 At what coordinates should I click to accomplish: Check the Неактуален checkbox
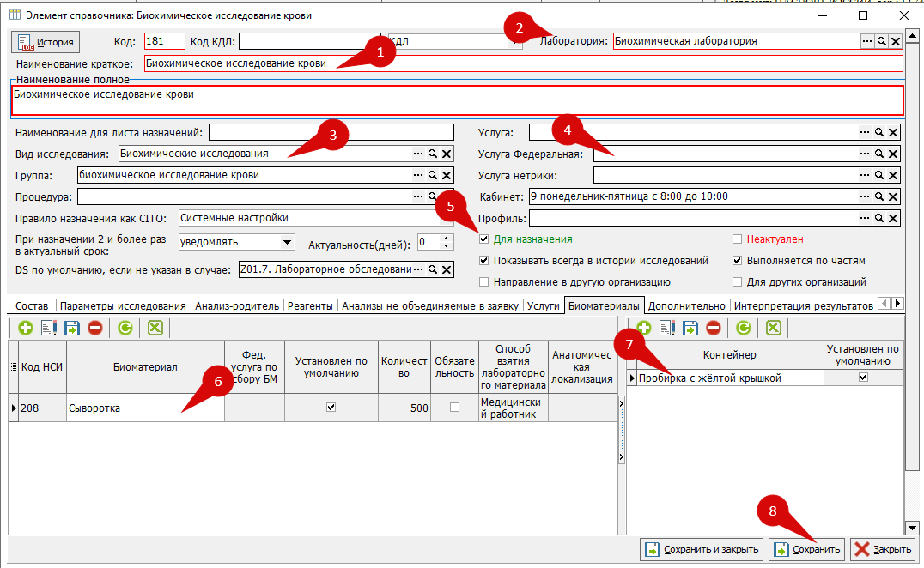737,239
